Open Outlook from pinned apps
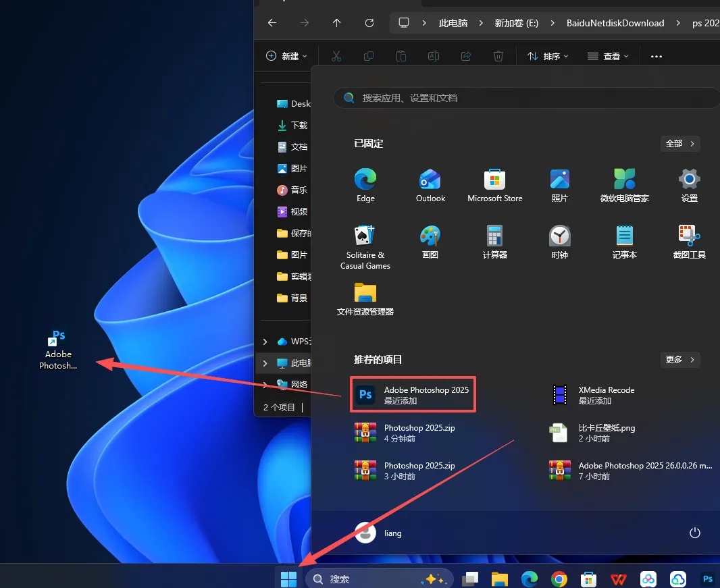This screenshot has width=720, height=588. [430, 186]
